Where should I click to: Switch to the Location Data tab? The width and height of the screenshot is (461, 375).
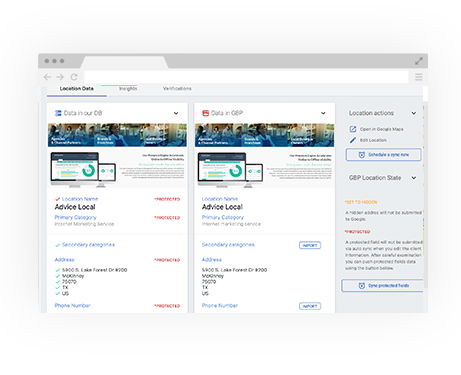point(77,89)
